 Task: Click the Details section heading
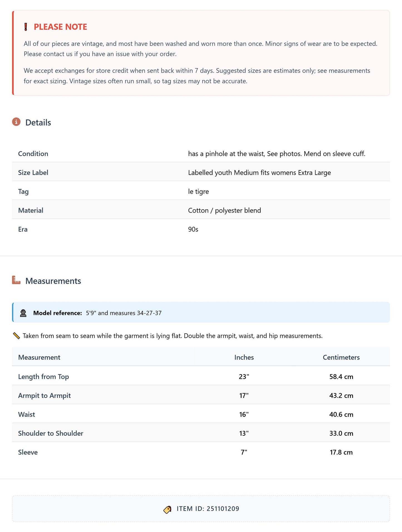38,123
